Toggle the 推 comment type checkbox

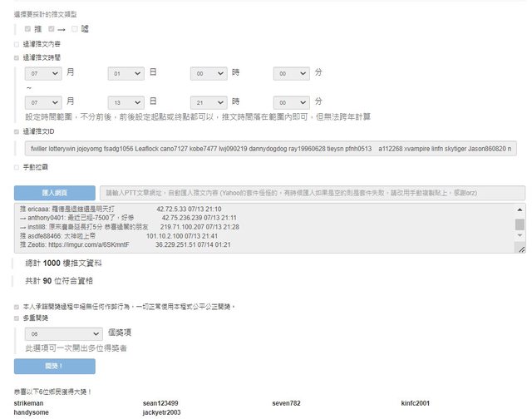[x=27, y=28]
